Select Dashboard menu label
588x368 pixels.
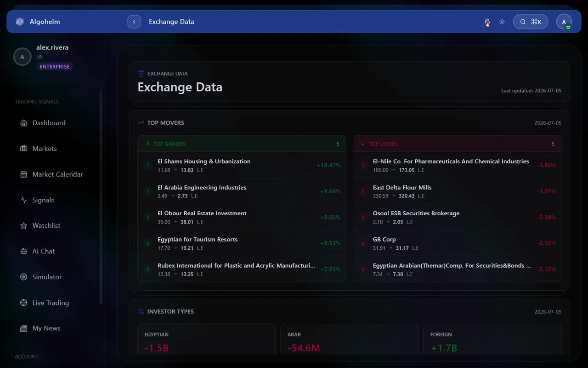(x=49, y=123)
